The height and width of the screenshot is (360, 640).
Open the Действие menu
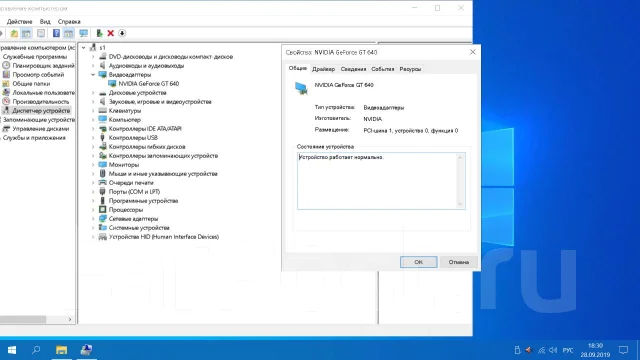[x=19, y=22]
